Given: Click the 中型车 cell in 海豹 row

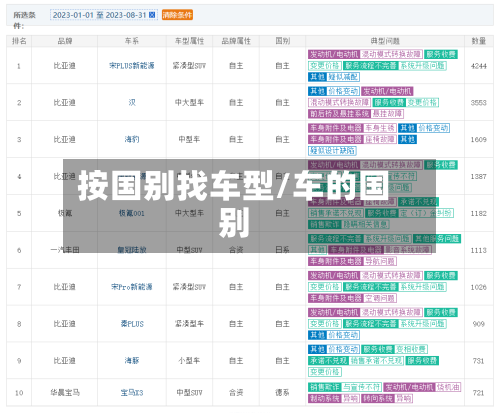Looking at the screenshot, I should click(189, 139).
